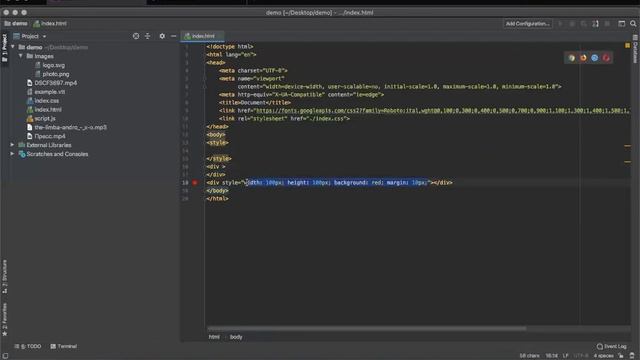The width and height of the screenshot is (640, 360).
Task: Click the html breadcrumb below editor
Action: 214,337
